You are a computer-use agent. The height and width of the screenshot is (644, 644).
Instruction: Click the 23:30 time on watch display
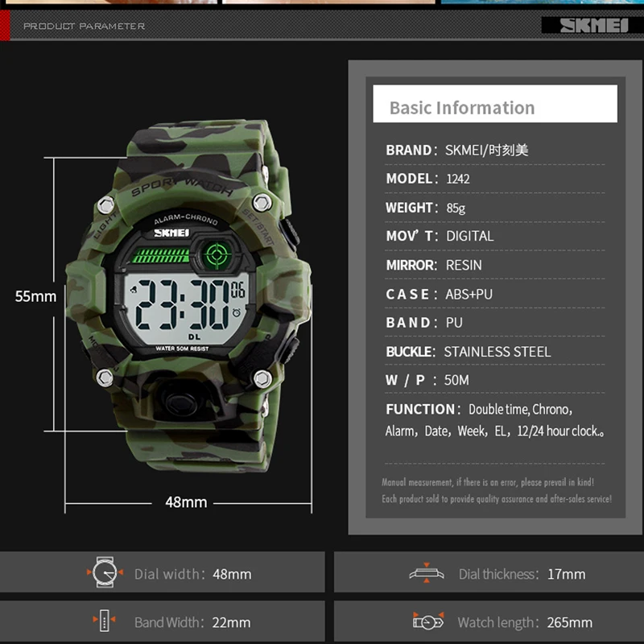182,304
